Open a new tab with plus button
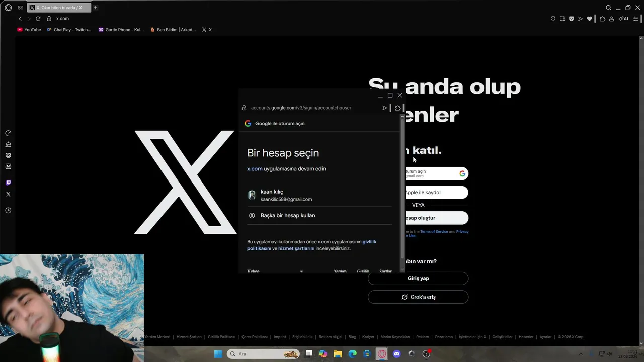Viewport: 644px width, 362px height. click(x=95, y=8)
